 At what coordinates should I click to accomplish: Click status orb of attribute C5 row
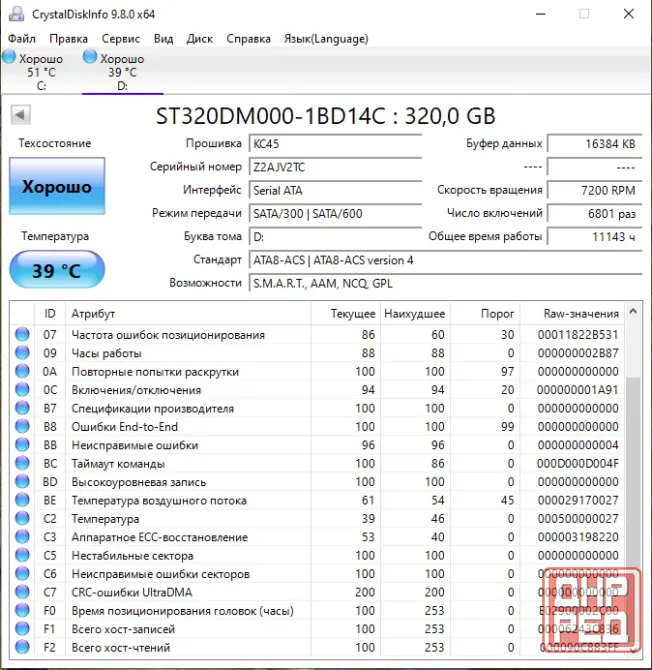(22, 555)
